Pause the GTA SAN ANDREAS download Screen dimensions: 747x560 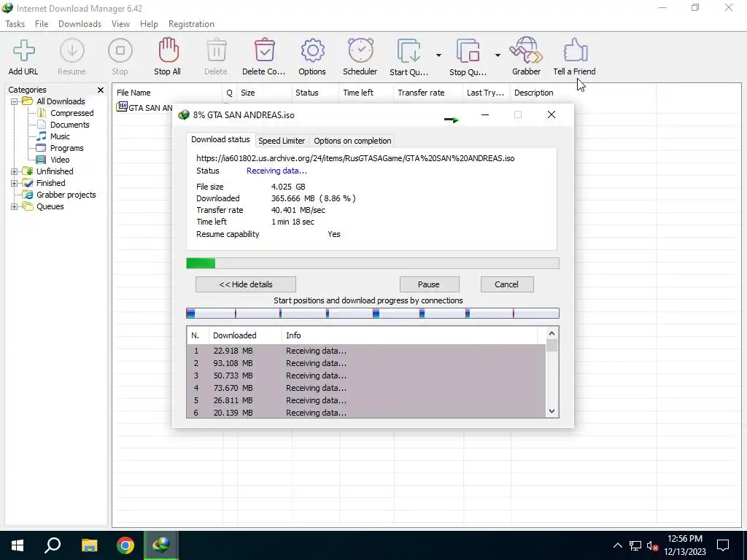coord(429,284)
